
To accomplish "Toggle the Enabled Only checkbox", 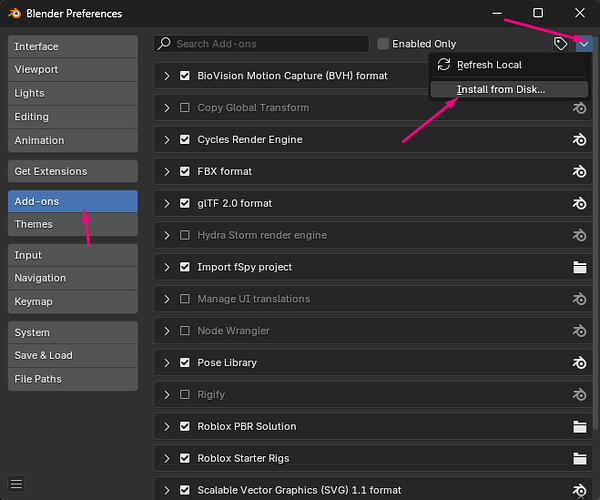I will click(383, 44).
